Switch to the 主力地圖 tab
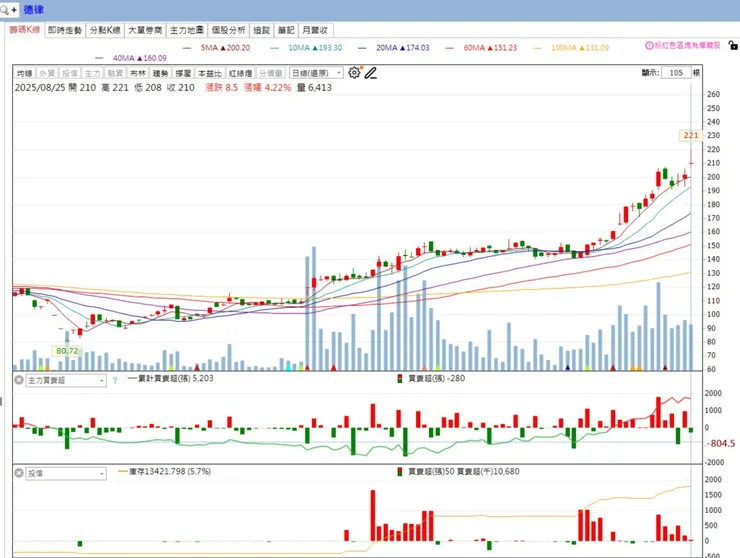 click(186, 30)
